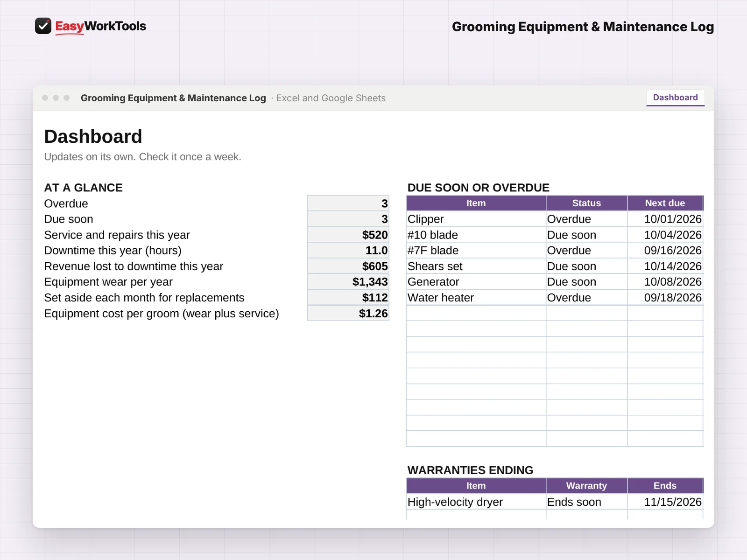
Task: Select the $1,343 equipment wear value
Action: point(348,282)
